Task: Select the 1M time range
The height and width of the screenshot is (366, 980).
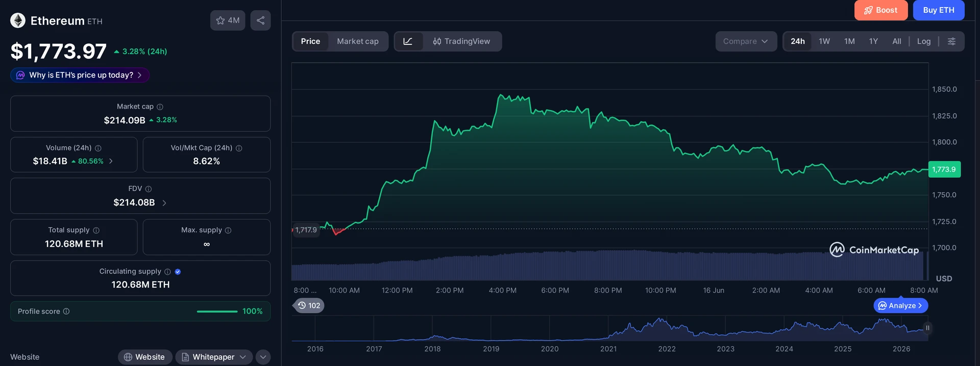Action: (x=849, y=41)
